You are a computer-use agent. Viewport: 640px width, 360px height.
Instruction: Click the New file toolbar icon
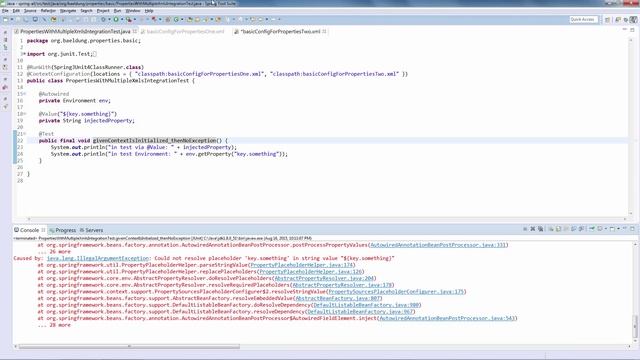point(5,19)
